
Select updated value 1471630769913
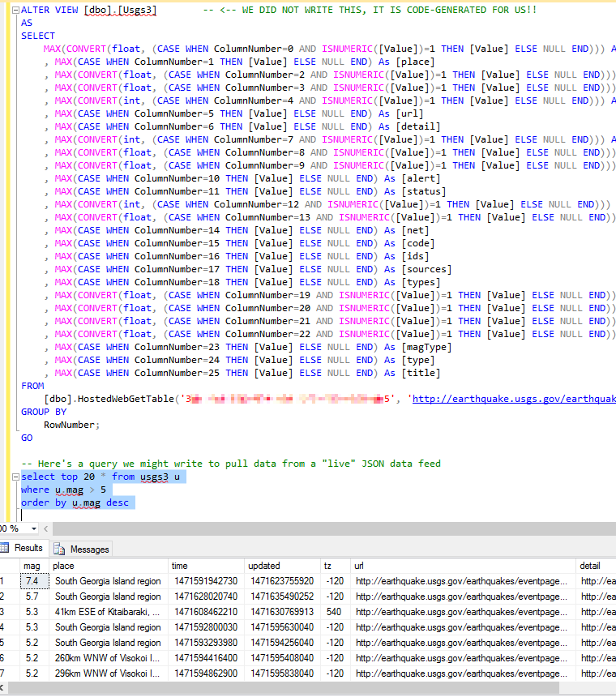(x=282, y=612)
